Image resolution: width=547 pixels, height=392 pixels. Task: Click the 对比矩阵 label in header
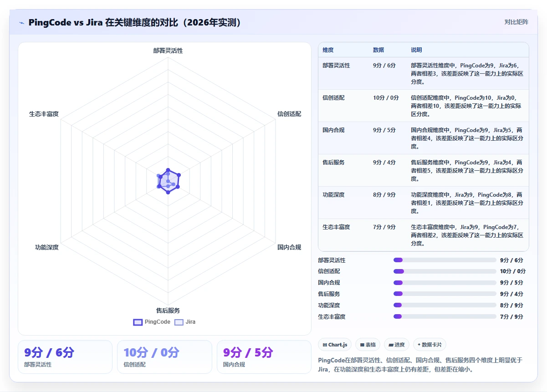[x=516, y=22]
